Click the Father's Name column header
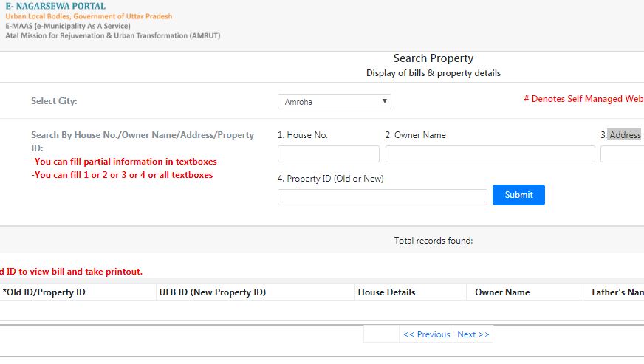Viewport: 644px width, 364px height. [x=617, y=292]
